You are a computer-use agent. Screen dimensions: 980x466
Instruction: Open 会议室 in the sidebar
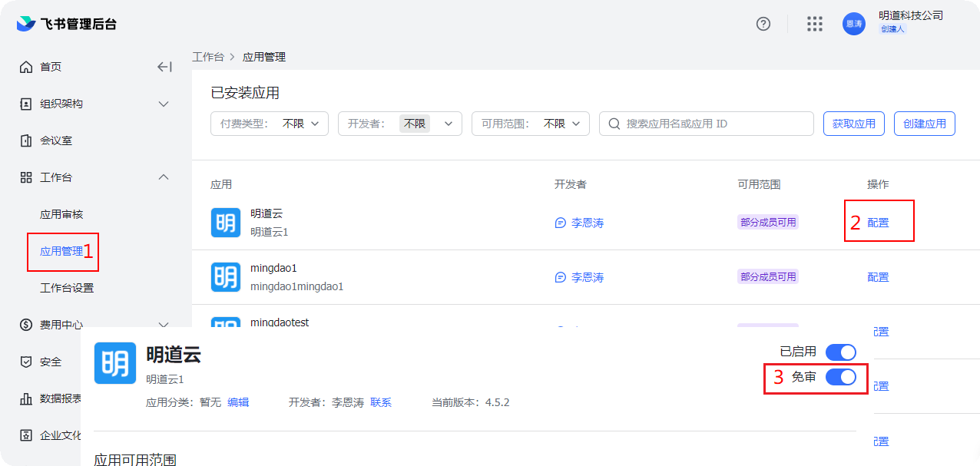pyautogui.click(x=56, y=140)
